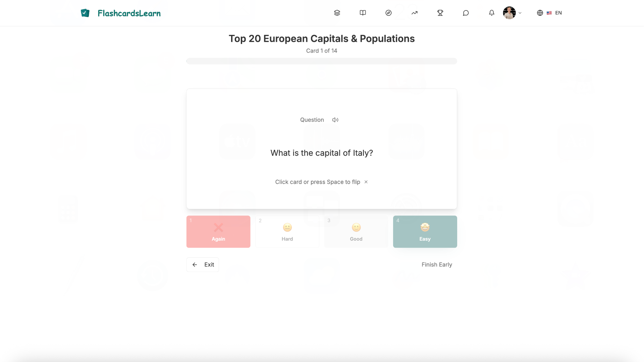Rate the card as Hard
The image size is (644, 362).
[x=287, y=232]
